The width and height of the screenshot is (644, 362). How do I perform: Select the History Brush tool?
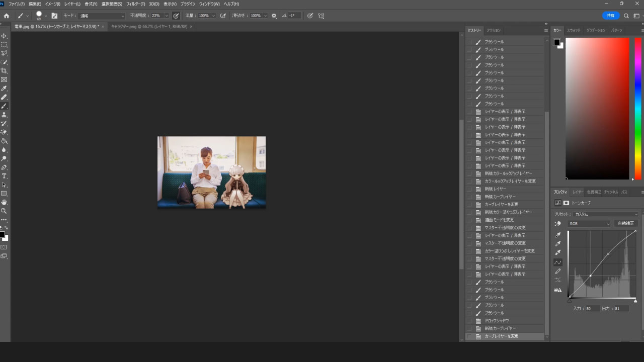click(4, 123)
